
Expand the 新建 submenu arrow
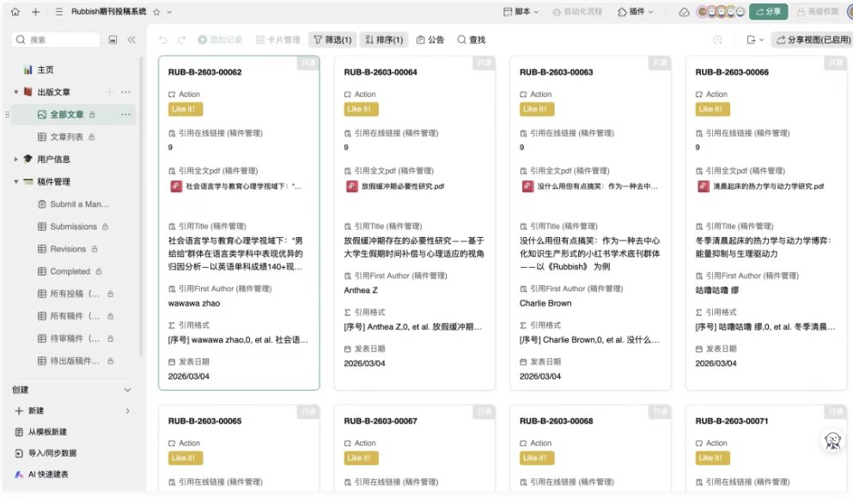(127, 411)
